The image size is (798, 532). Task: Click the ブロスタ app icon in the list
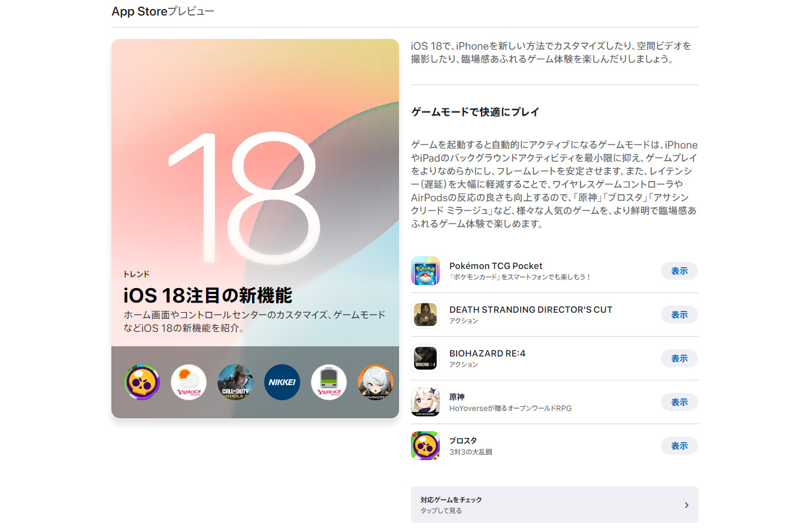point(425,446)
